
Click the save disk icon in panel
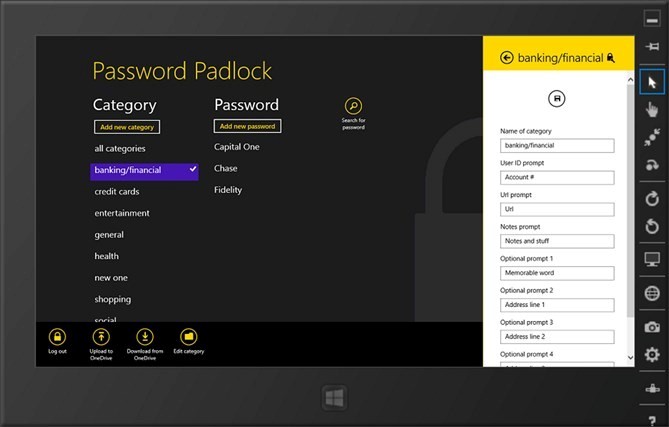557,99
